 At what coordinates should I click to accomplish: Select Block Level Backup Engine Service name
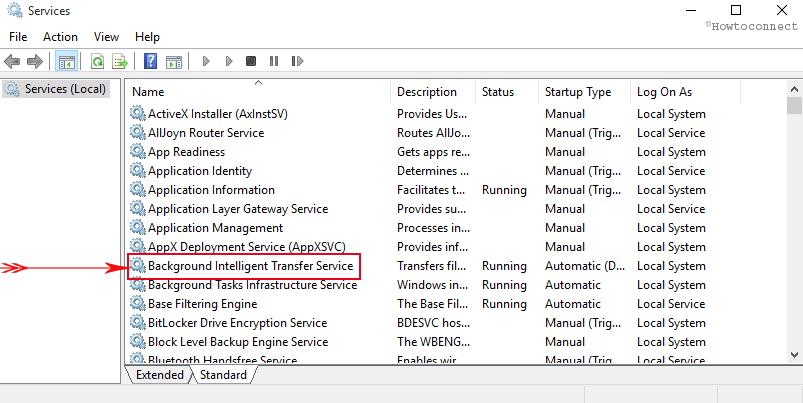238,342
